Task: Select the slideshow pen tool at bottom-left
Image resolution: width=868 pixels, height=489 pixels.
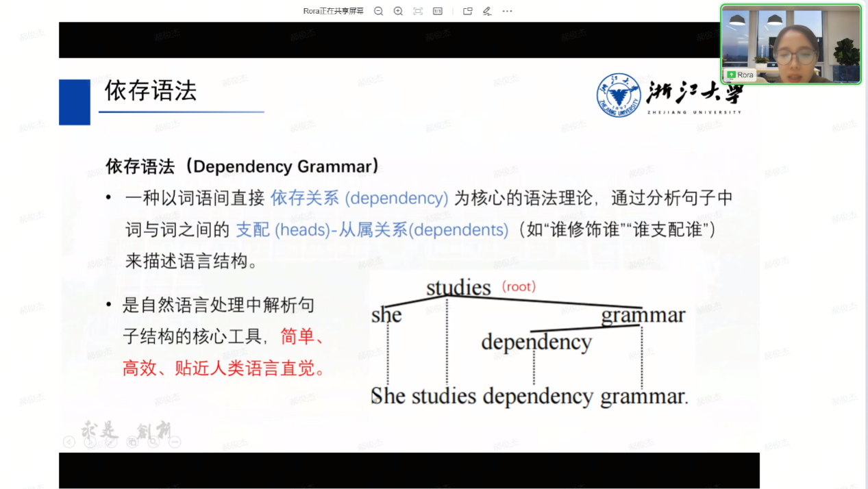Action: tap(111, 442)
